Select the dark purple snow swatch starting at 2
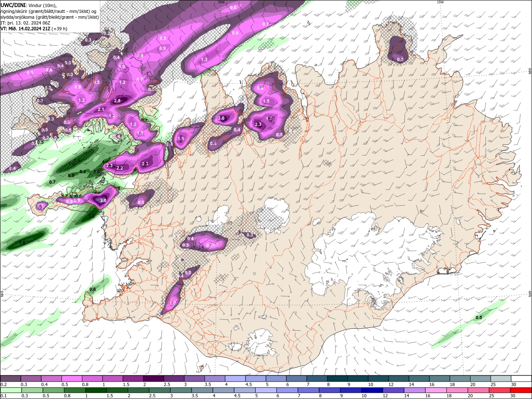532x399 pixels. [153, 379]
